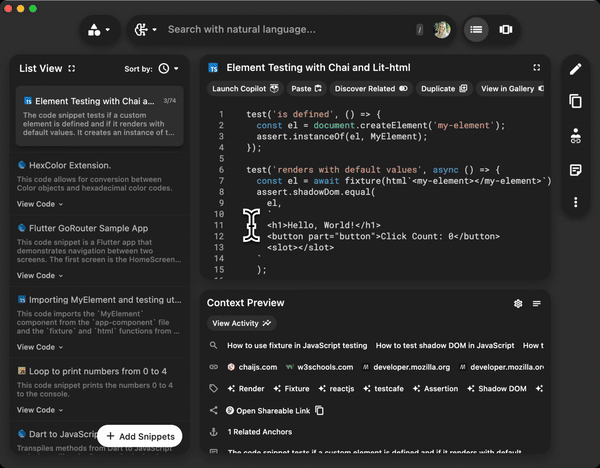Screen dimensions: 600x468
Task: Select the Fixture tag
Action: click(x=292, y=388)
